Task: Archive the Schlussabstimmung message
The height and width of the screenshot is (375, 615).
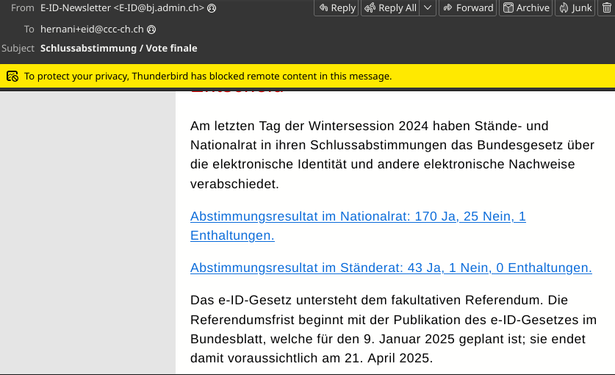Action: click(x=526, y=8)
